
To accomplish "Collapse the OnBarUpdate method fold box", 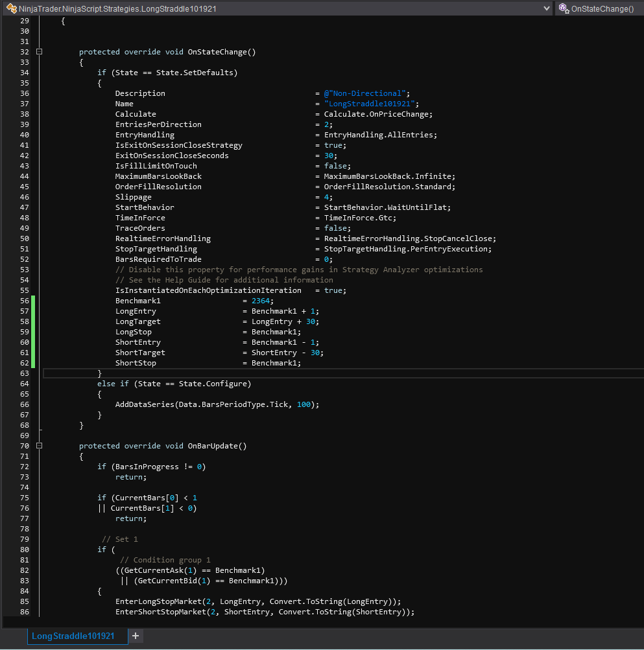I will [x=40, y=446].
